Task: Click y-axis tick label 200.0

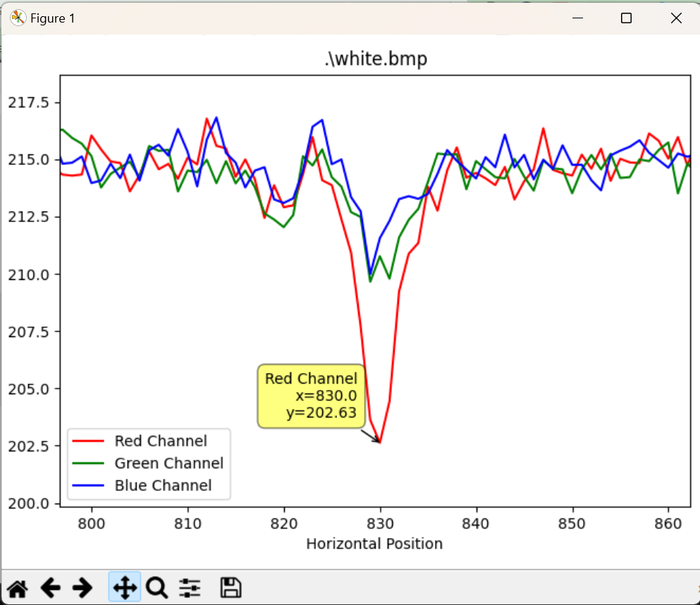Action: [29, 503]
